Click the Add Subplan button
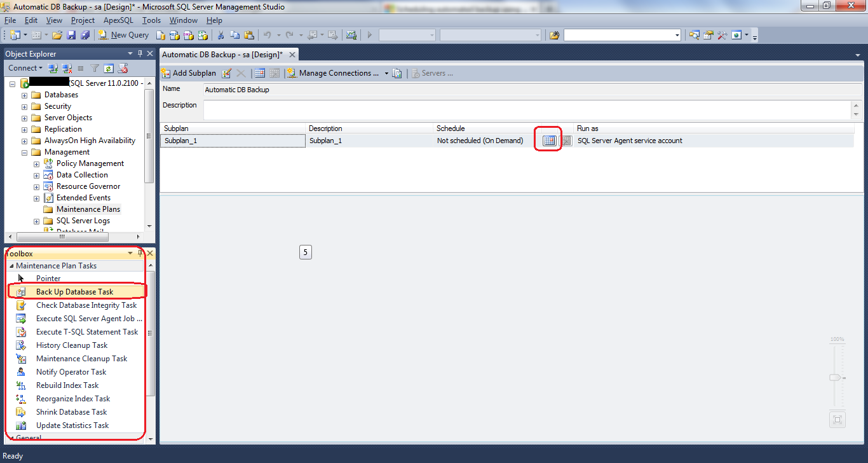The width and height of the screenshot is (868, 463). point(188,73)
